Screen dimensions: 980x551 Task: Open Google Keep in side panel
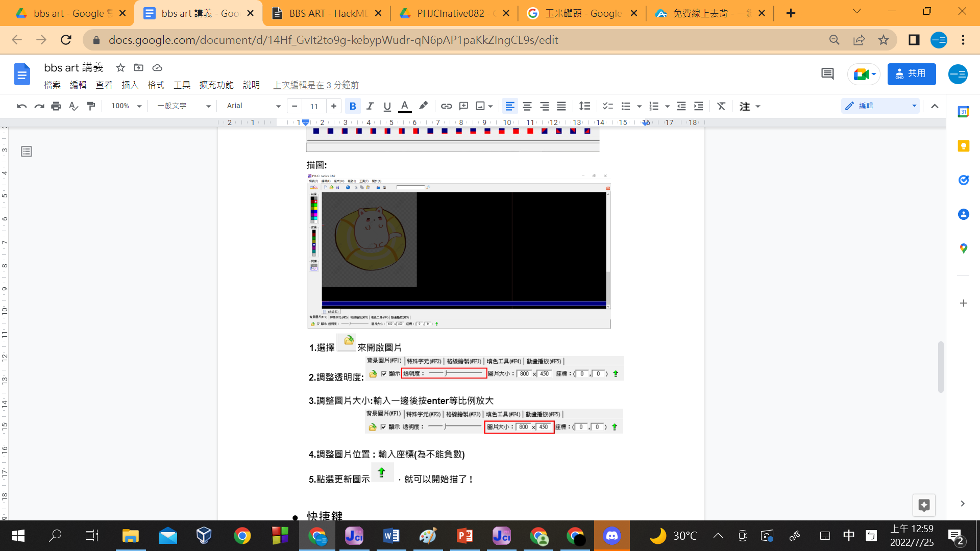[963, 146]
